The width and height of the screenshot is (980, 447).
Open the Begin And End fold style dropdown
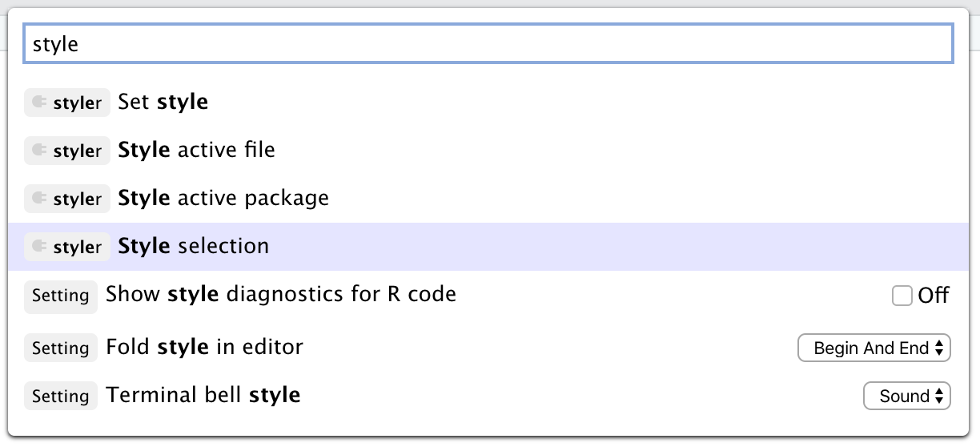[x=874, y=348]
